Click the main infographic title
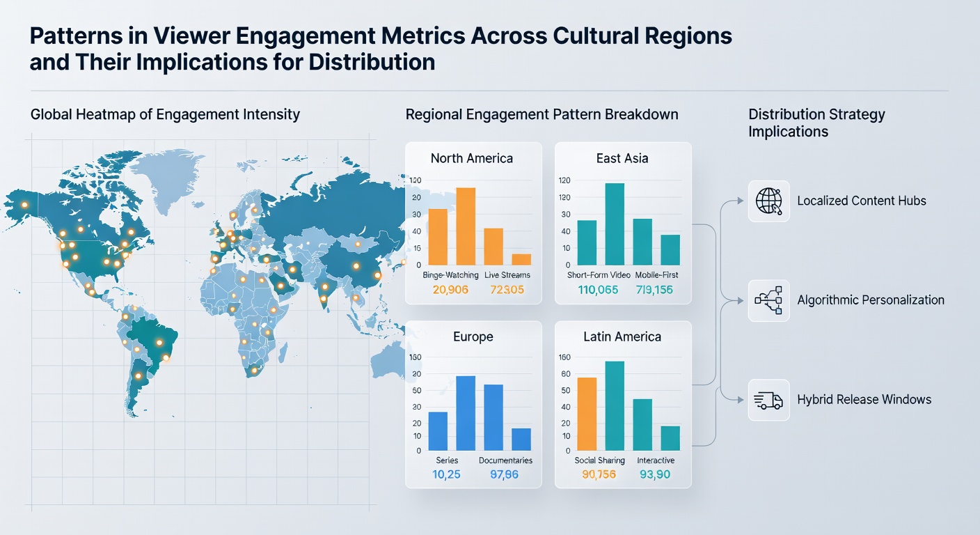Screen dimensions: 980x535 [x=381, y=49]
